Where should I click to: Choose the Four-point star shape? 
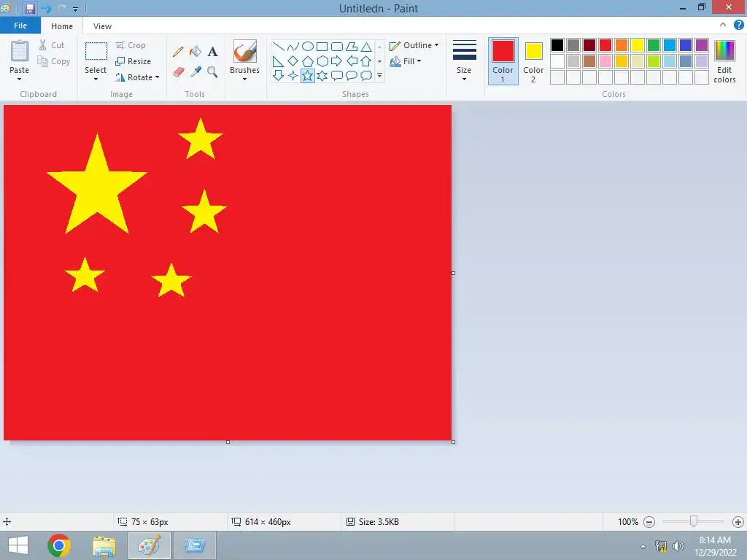click(293, 76)
